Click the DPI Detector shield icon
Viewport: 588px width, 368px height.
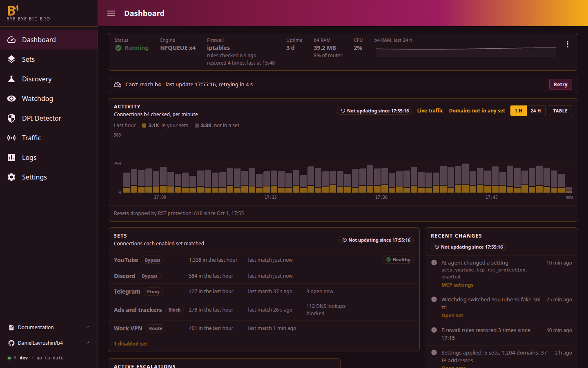click(x=11, y=118)
